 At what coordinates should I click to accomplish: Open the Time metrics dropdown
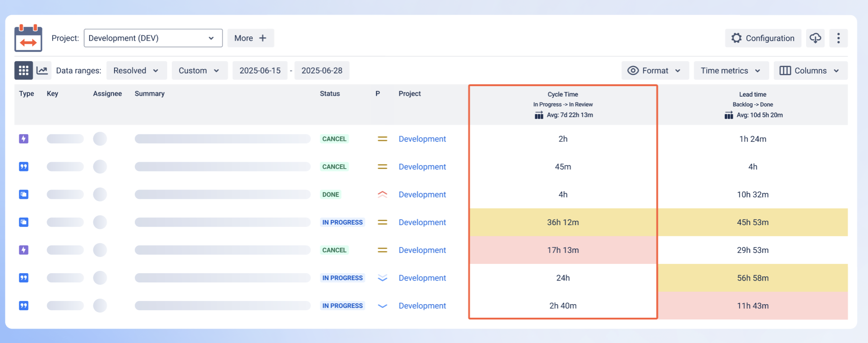(731, 70)
